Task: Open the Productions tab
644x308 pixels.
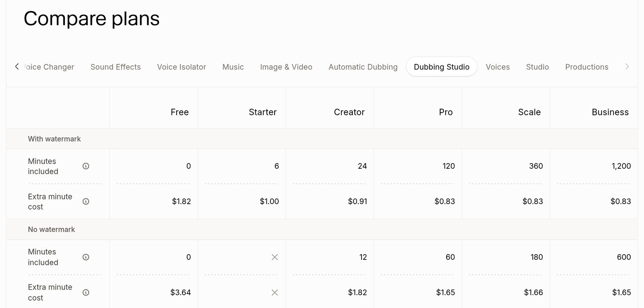Action: [x=586, y=67]
